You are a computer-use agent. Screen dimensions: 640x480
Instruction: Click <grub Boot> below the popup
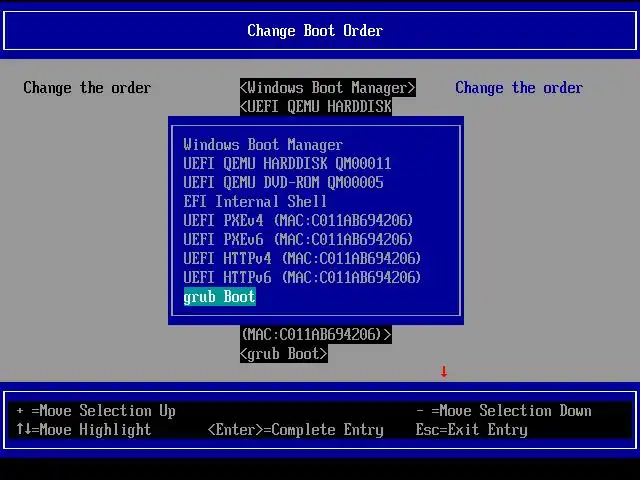[284, 353]
